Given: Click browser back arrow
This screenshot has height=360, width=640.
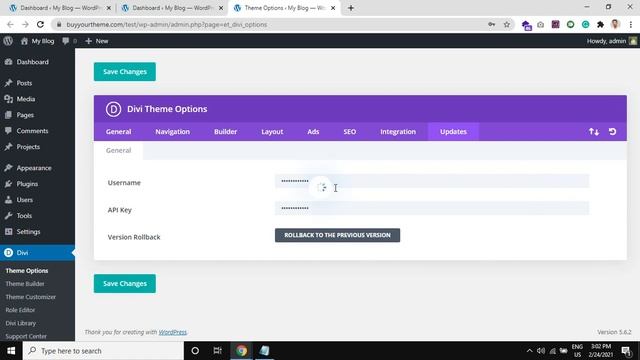Looking at the screenshot, I should click(x=10, y=24).
